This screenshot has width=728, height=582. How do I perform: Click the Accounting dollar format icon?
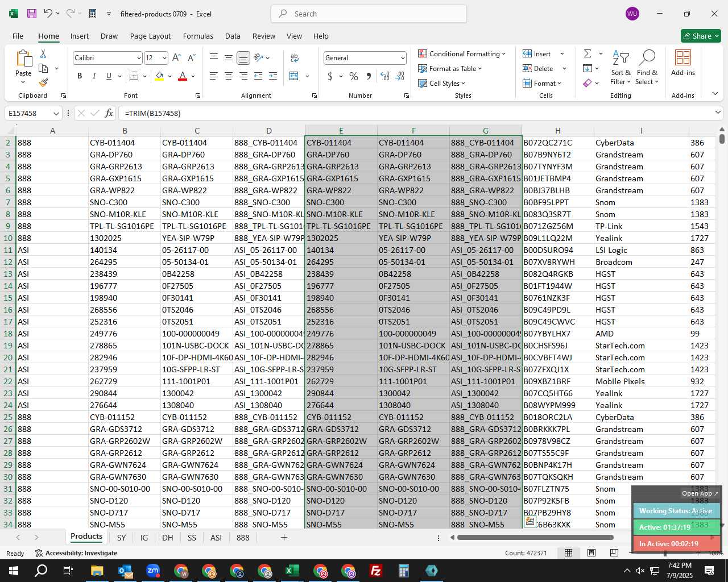pos(330,76)
